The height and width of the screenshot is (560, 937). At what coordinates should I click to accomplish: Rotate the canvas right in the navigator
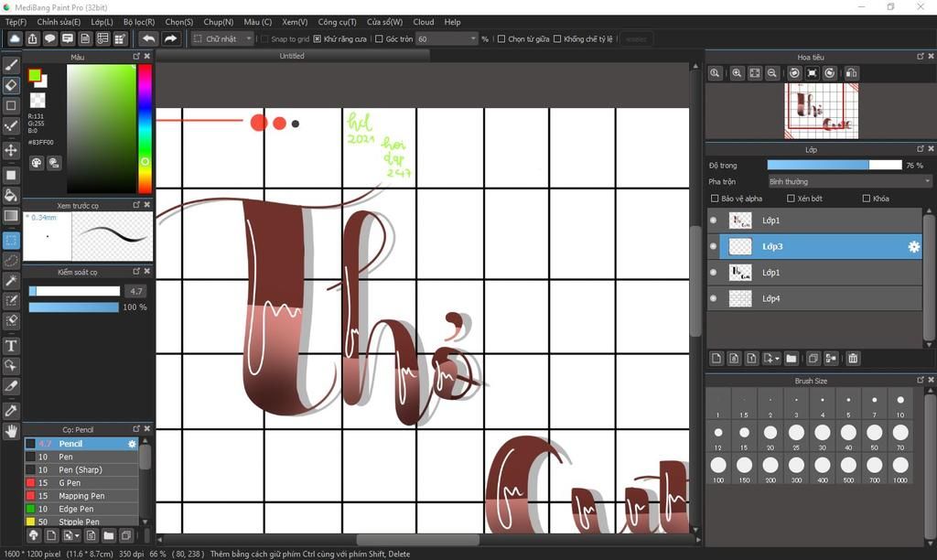point(829,73)
